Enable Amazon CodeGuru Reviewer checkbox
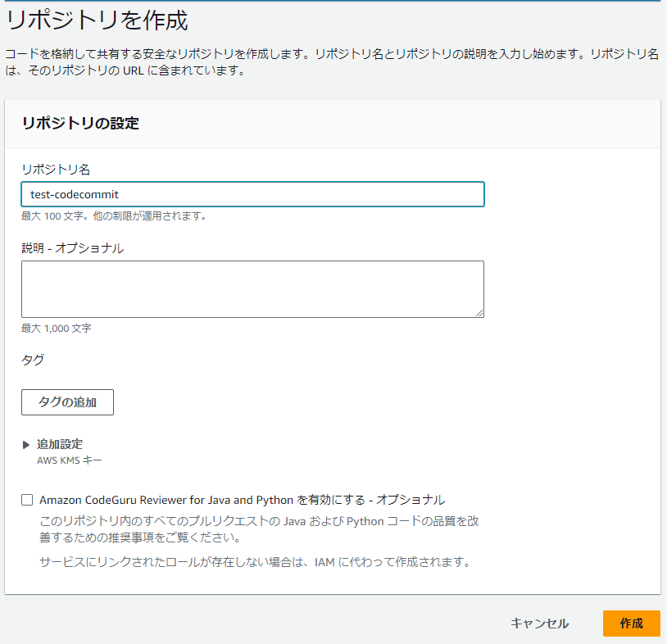Screen dimensions: 667x644 point(27,500)
